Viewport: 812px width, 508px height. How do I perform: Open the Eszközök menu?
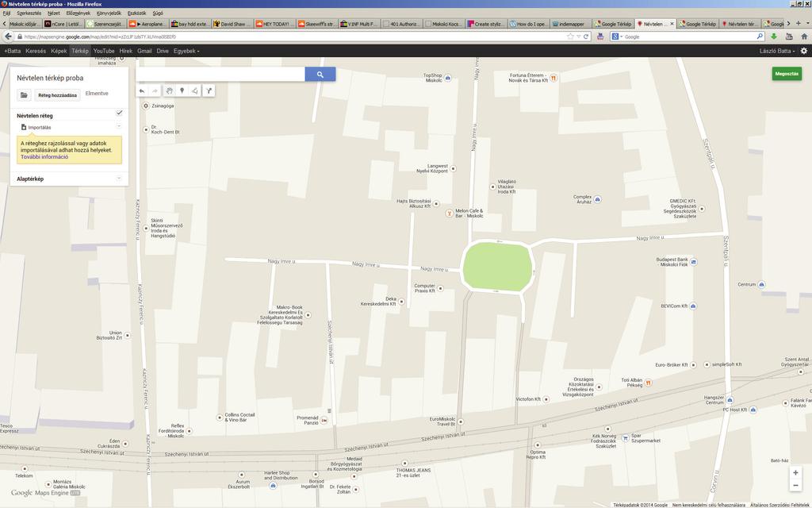pyautogui.click(x=136, y=13)
